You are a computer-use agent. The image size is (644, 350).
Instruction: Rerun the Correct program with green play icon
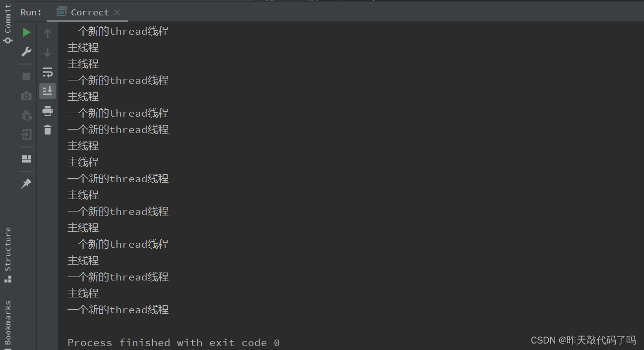coord(26,33)
